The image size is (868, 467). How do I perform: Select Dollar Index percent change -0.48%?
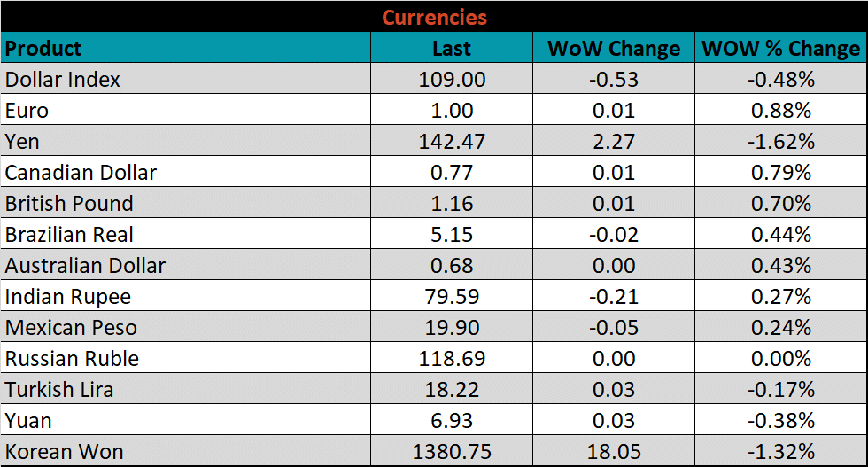(780, 80)
